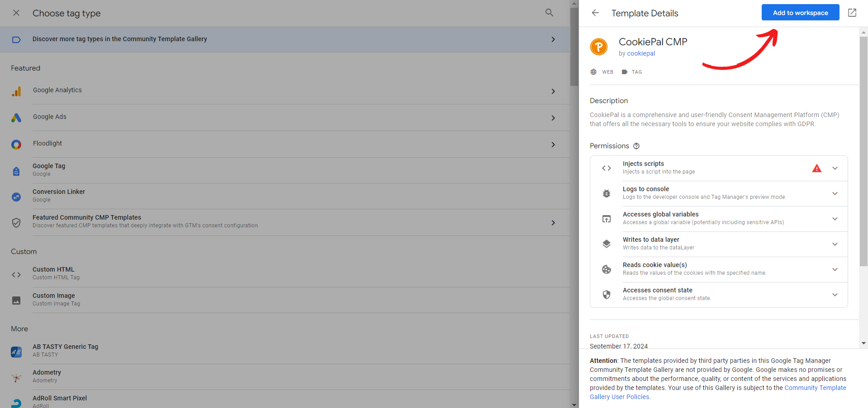Screen dimensions: 868x408
Task: Open template in new tab icon
Action: 852,13
